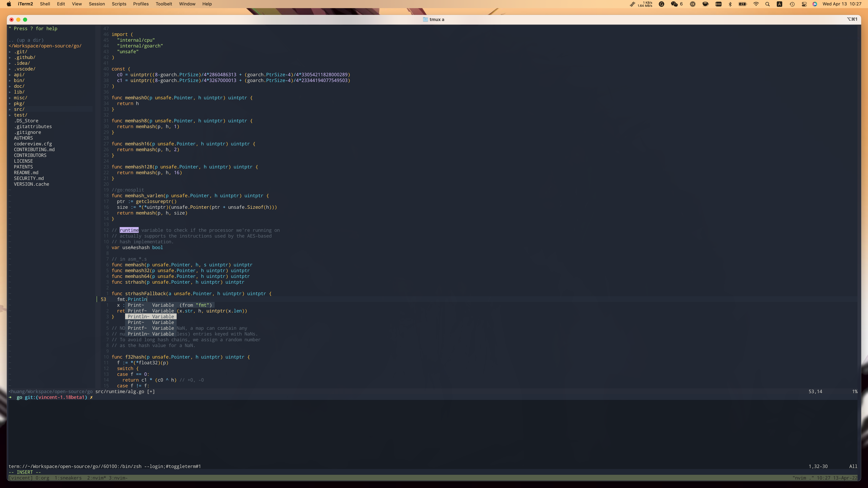Open the WeChat menu bar icon
Viewport: 868px width, 488px height.
coord(674,4)
